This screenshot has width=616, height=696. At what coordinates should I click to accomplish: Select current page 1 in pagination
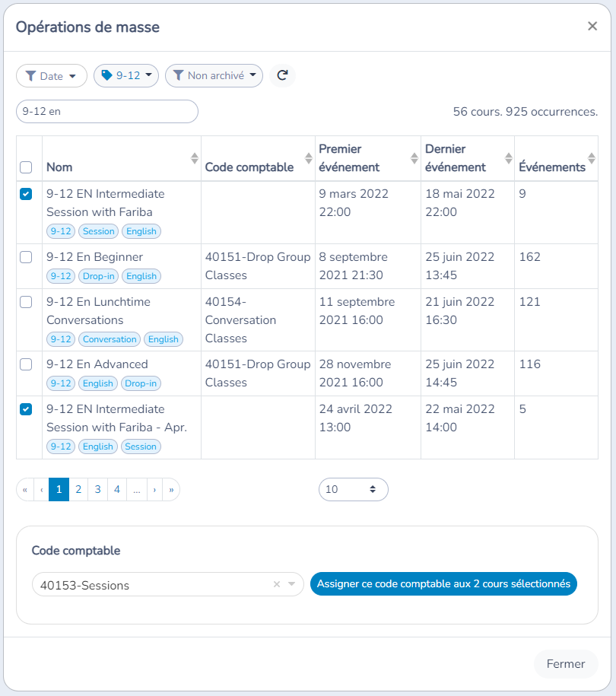59,490
